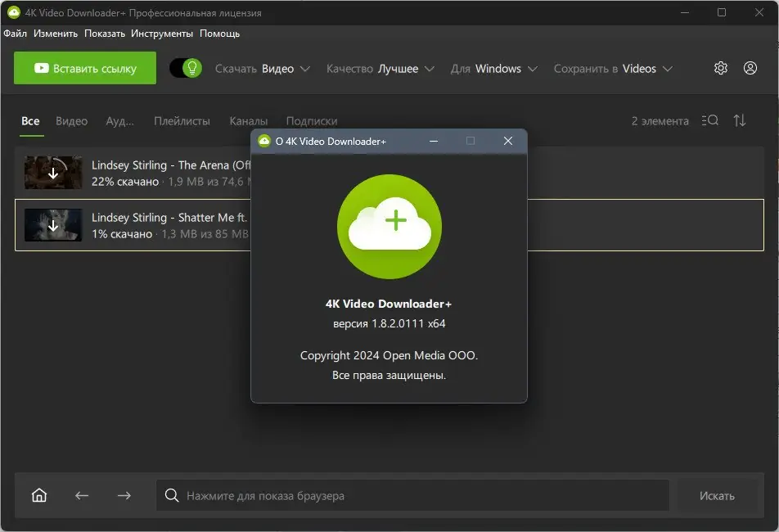Screen dimensions: 779x532
Task: Click the large cloud logo in the About dialog
Action: tap(389, 227)
